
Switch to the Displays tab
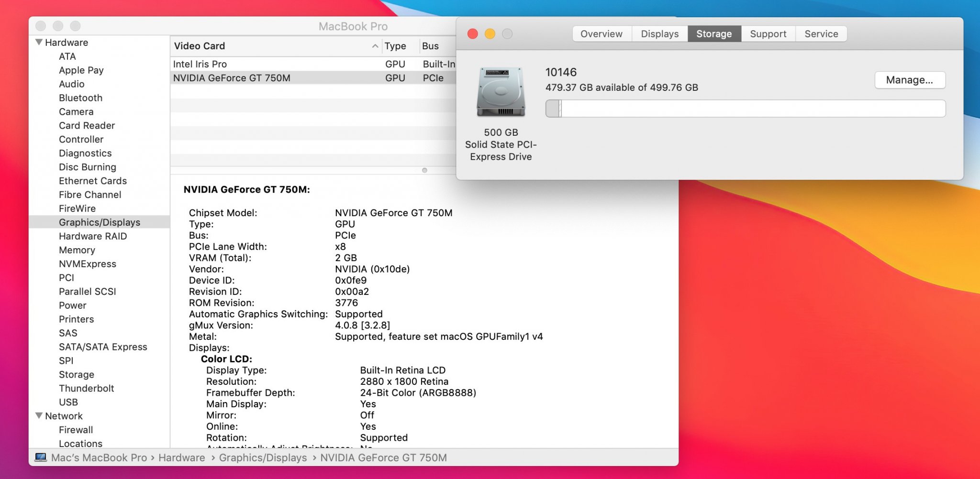point(660,34)
